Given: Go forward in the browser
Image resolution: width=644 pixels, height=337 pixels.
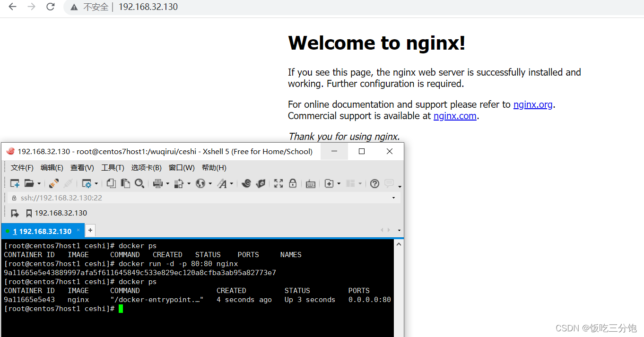Looking at the screenshot, I should coord(31,7).
